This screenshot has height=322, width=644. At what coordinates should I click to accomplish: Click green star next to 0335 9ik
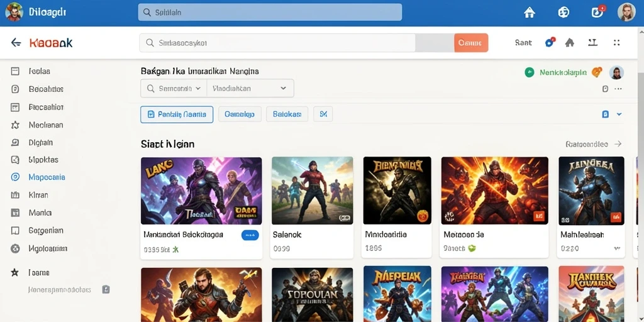tap(176, 249)
